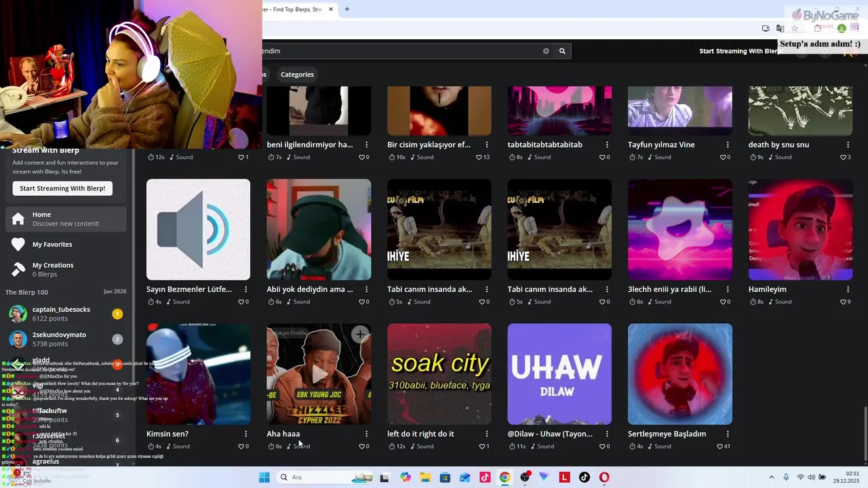Clear the search field with the X icon
Viewport: 868px width, 488px height.
546,51
